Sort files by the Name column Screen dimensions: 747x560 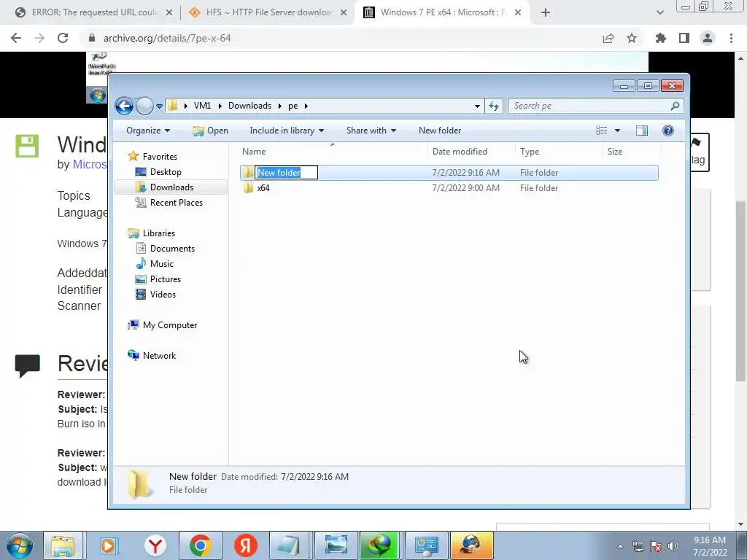pyautogui.click(x=333, y=152)
